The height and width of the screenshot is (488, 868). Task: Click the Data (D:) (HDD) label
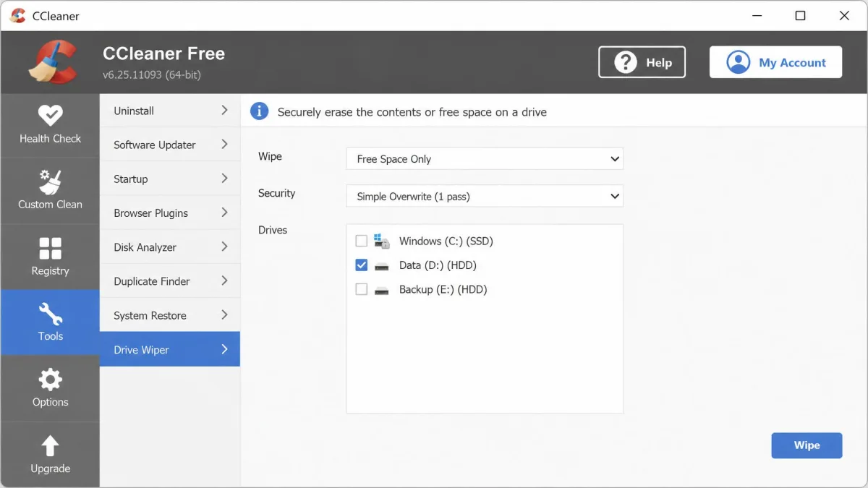(438, 265)
